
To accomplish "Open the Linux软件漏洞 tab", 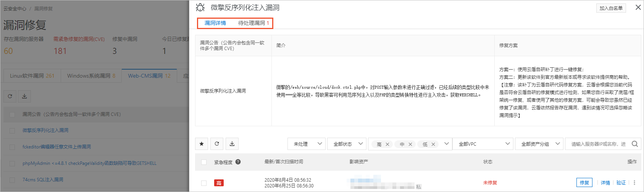I will 32,76.
